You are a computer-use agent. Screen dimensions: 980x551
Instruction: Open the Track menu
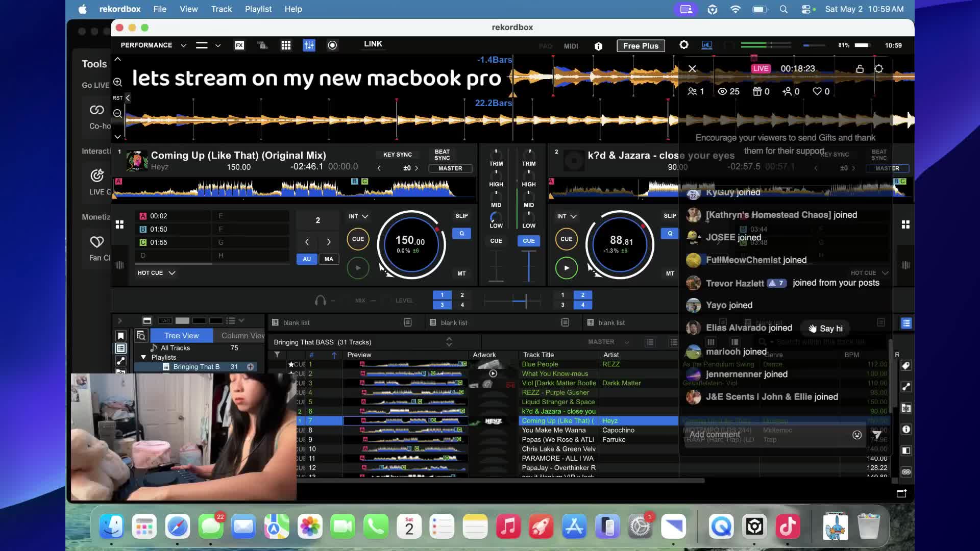pos(222,9)
